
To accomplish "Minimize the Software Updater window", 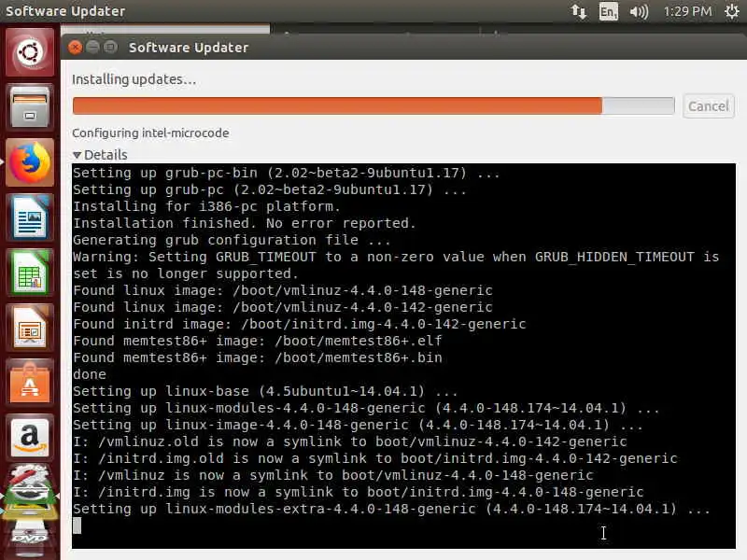I will [92, 48].
